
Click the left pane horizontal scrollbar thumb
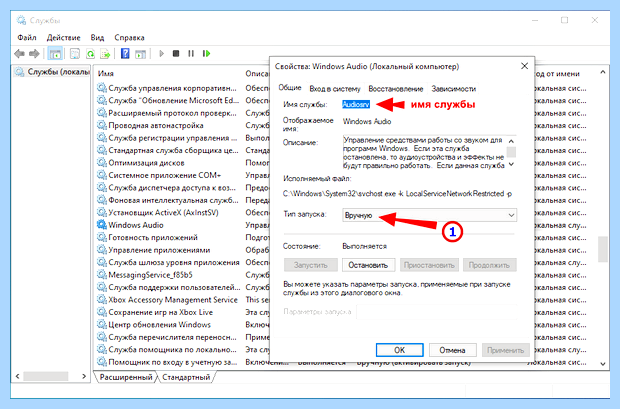(46, 376)
